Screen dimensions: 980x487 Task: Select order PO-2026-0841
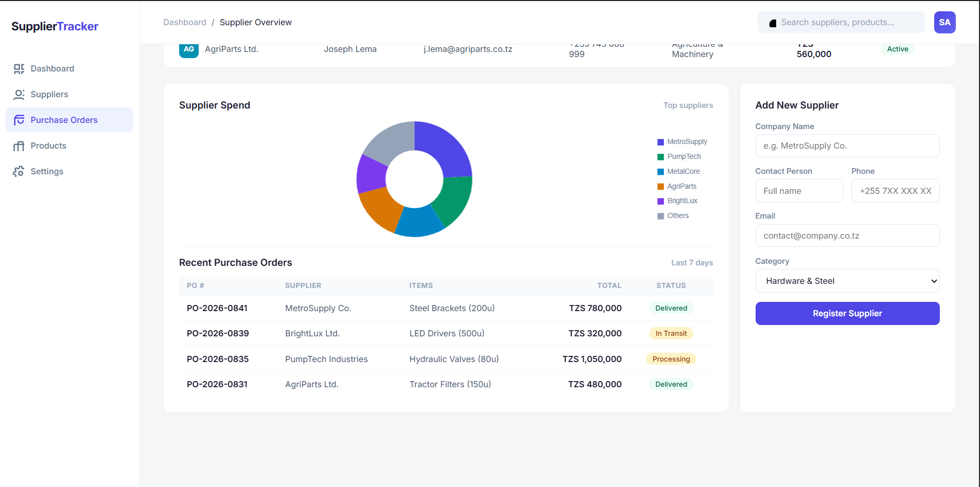point(217,308)
